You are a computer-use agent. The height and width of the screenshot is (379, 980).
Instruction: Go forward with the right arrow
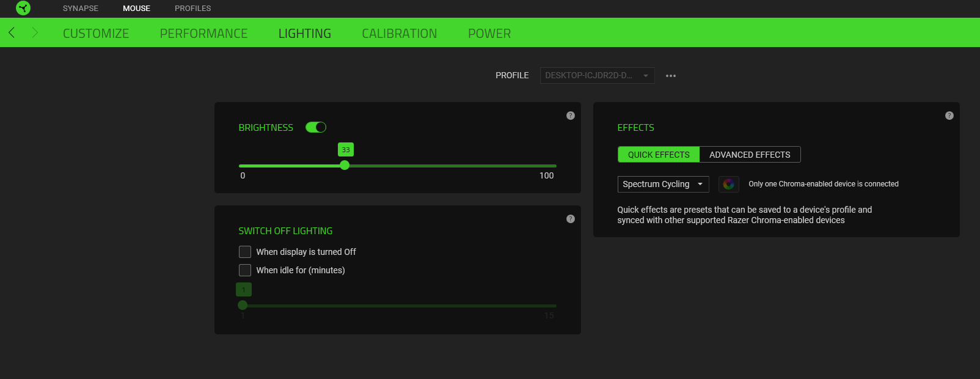click(x=35, y=32)
